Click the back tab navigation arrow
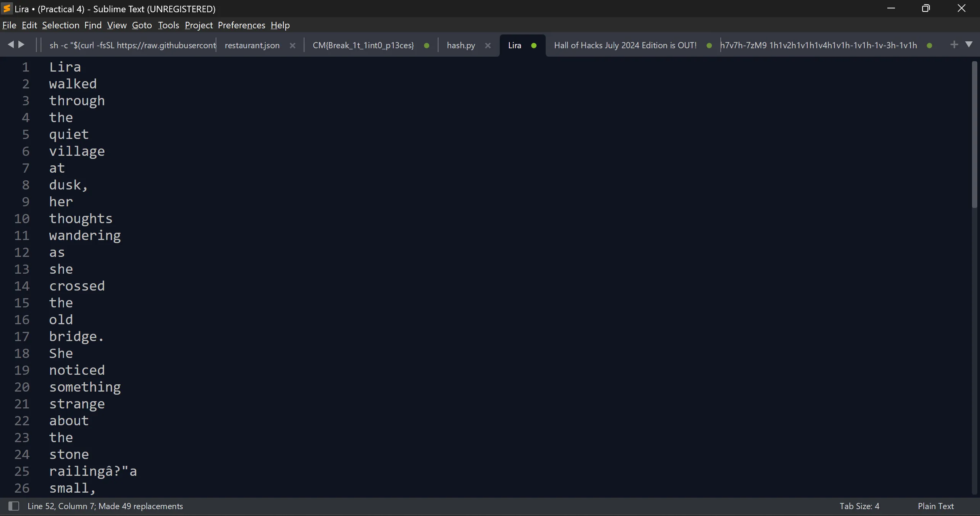Viewport: 980px width, 516px height. point(10,45)
